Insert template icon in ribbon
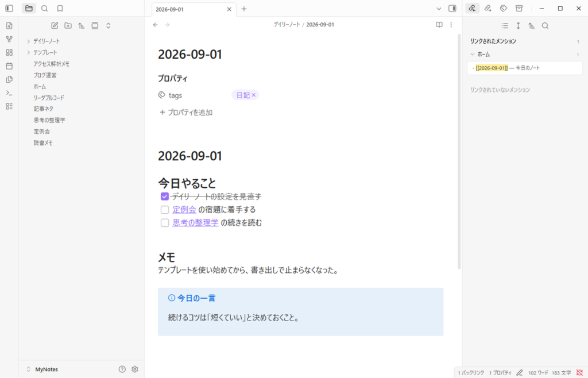Image resolution: width=588 pixels, height=378 pixels. (9, 79)
